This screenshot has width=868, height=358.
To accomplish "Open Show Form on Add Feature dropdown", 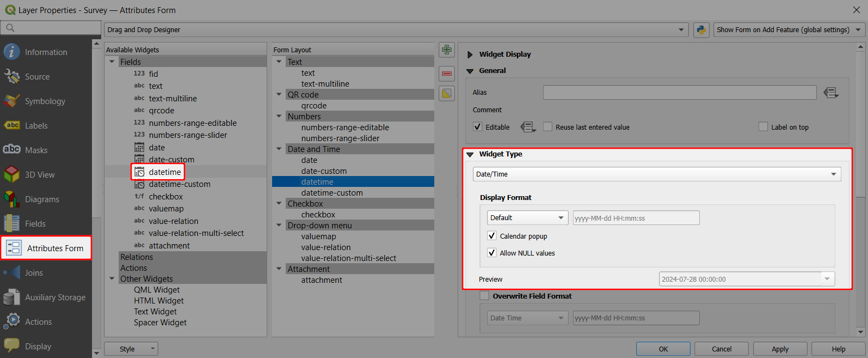I will tap(789, 29).
